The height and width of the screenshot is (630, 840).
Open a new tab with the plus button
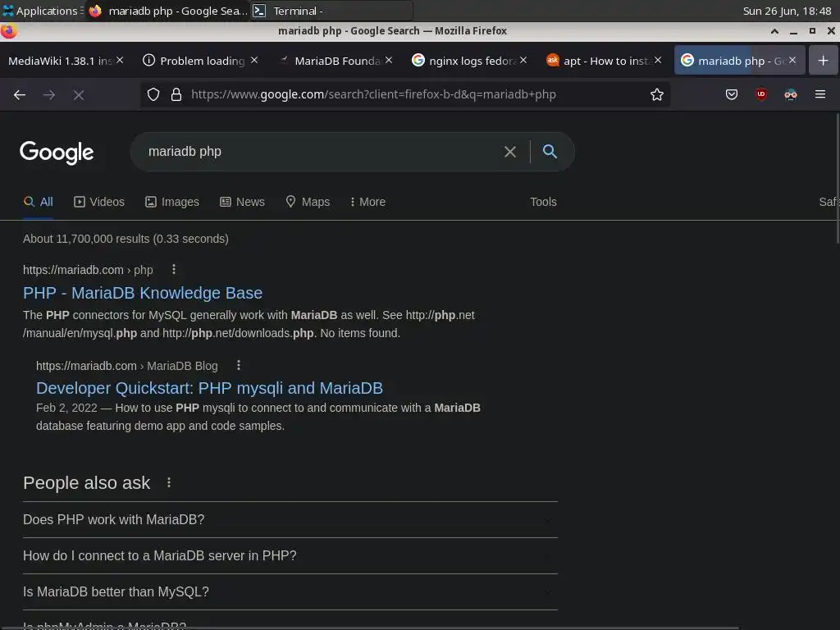click(x=823, y=61)
